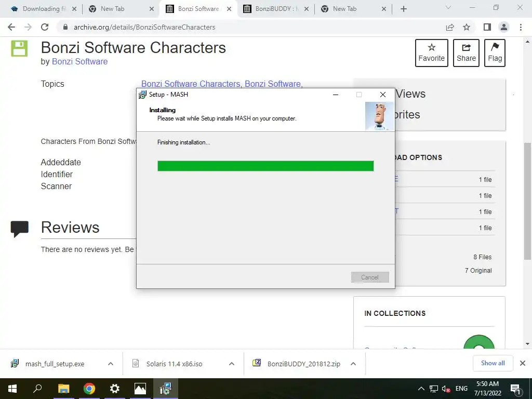Switch to the BonziBUDDY tab
532x399 pixels.
[274, 9]
